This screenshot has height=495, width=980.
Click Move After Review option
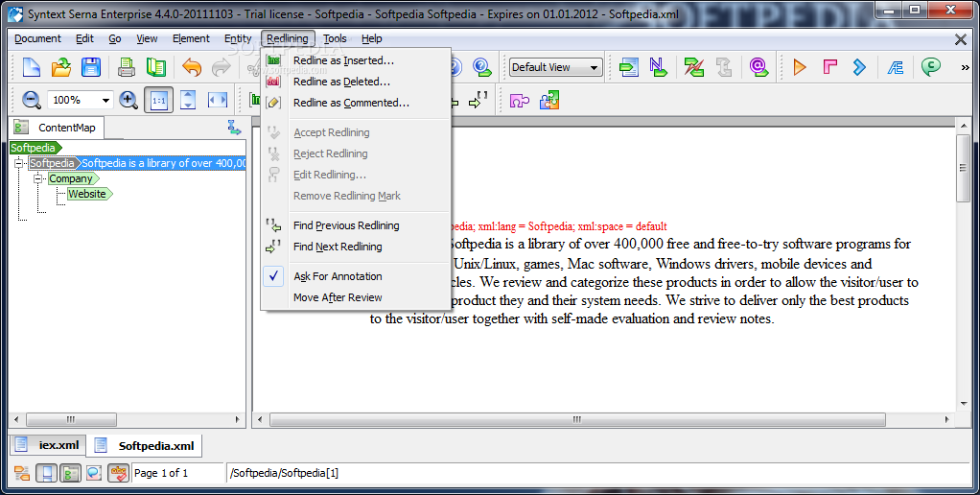(356, 297)
